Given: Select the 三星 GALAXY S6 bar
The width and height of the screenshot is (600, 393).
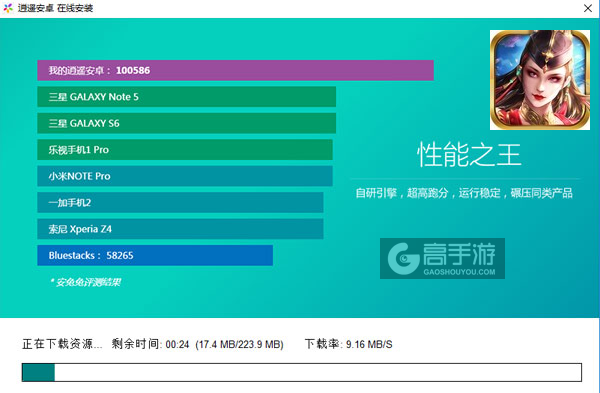Looking at the screenshot, I should coord(186,123).
